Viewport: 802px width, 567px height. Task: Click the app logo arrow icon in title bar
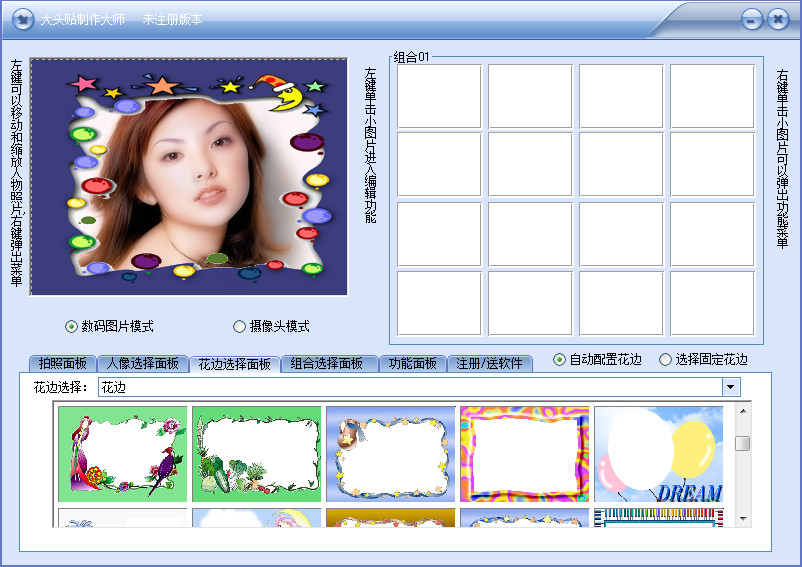(x=23, y=19)
